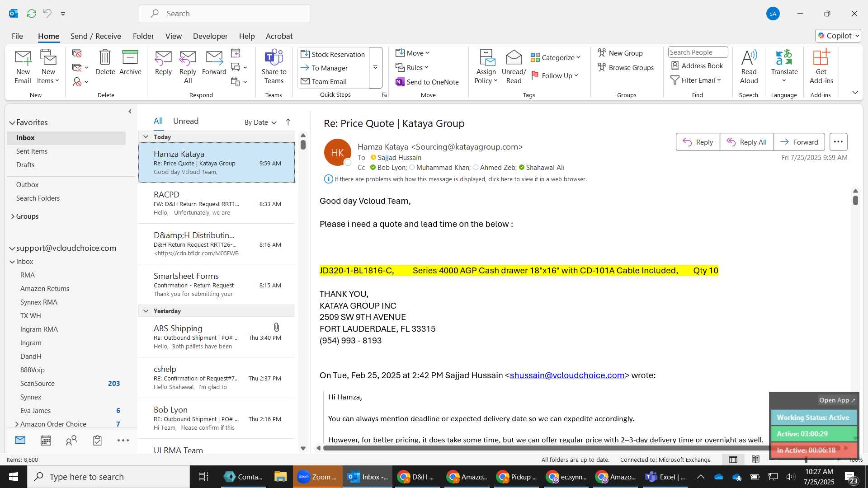The image size is (868, 488).
Task: Click the Delete trash icon
Action: 105,62
